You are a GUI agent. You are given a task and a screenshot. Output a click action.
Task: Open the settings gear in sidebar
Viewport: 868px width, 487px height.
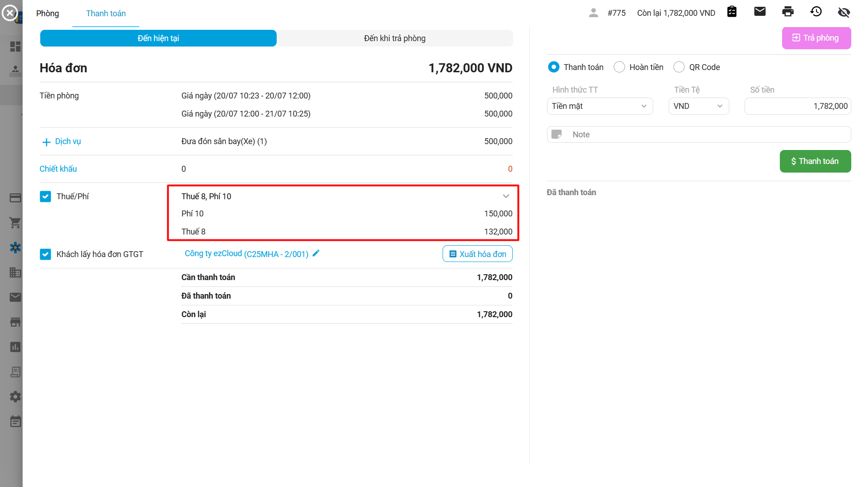pyautogui.click(x=15, y=397)
